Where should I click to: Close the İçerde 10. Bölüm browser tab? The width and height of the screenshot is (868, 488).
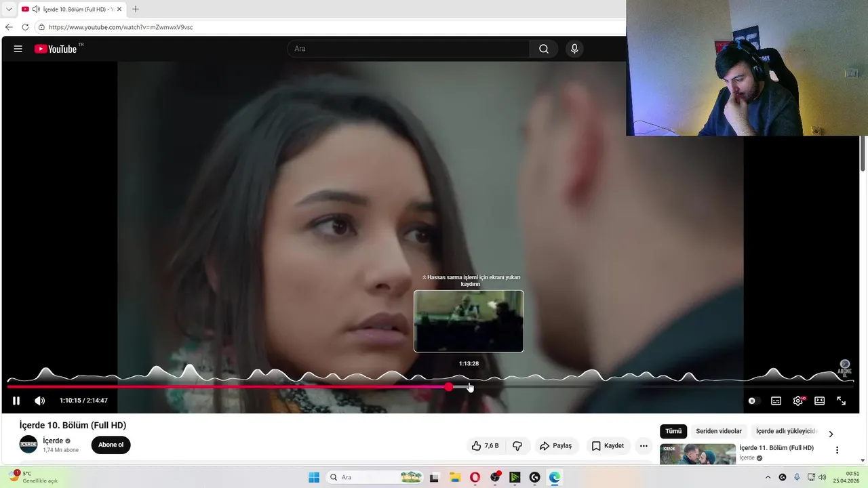coord(119,9)
